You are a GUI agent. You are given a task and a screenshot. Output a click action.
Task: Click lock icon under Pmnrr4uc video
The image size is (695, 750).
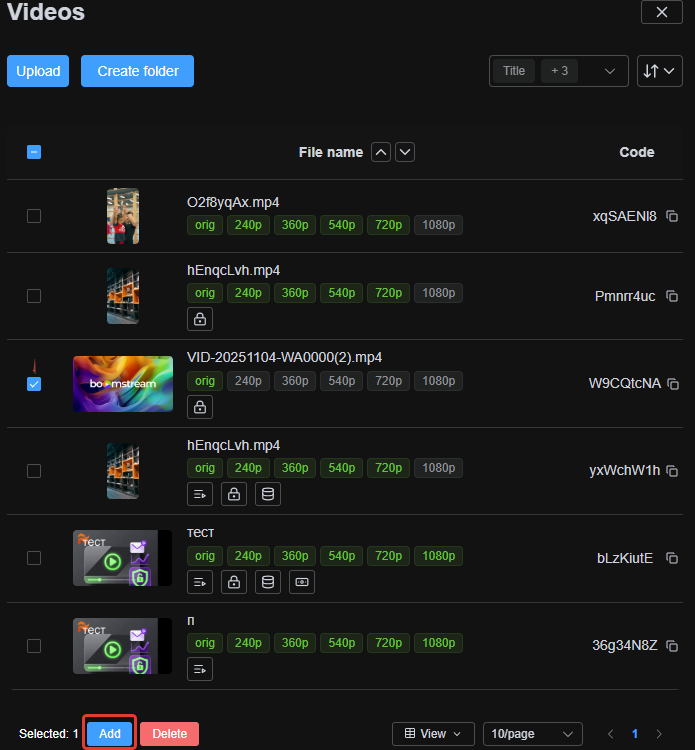point(200,319)
